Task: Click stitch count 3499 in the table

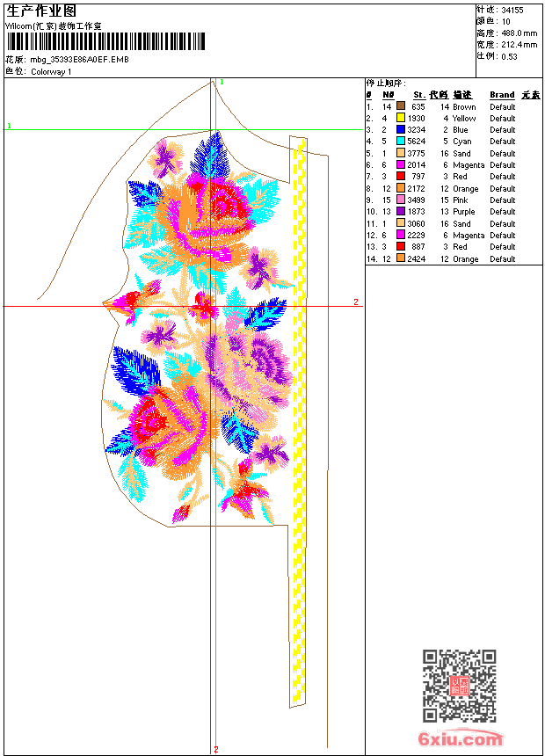Action: [417, 200]
